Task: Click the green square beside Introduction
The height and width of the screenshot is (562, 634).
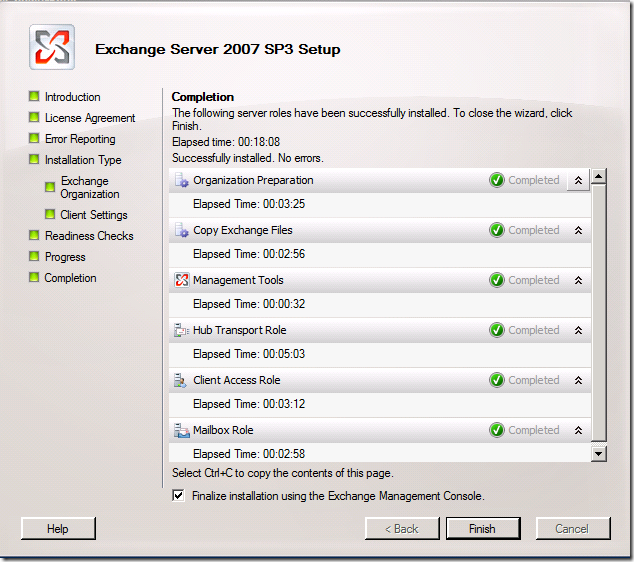Action: (34, 96)
